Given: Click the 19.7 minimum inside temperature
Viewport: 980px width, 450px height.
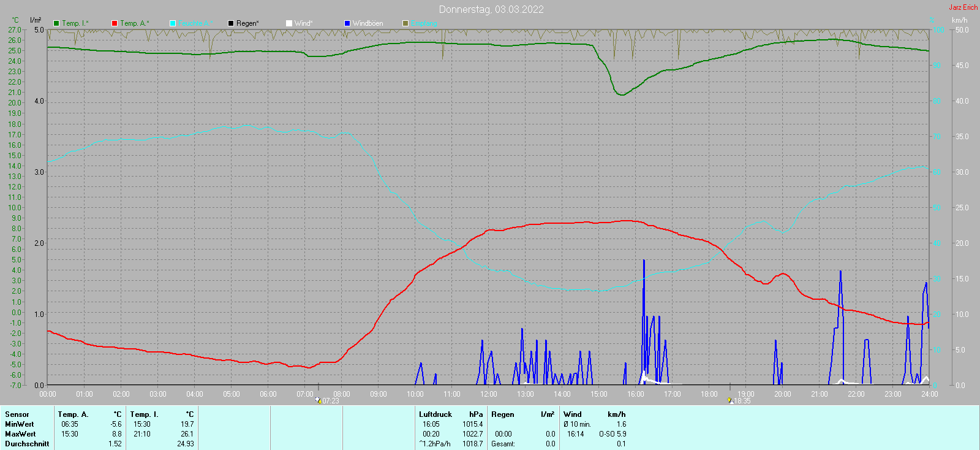Looking at the screenshot, I should [187, 424].
